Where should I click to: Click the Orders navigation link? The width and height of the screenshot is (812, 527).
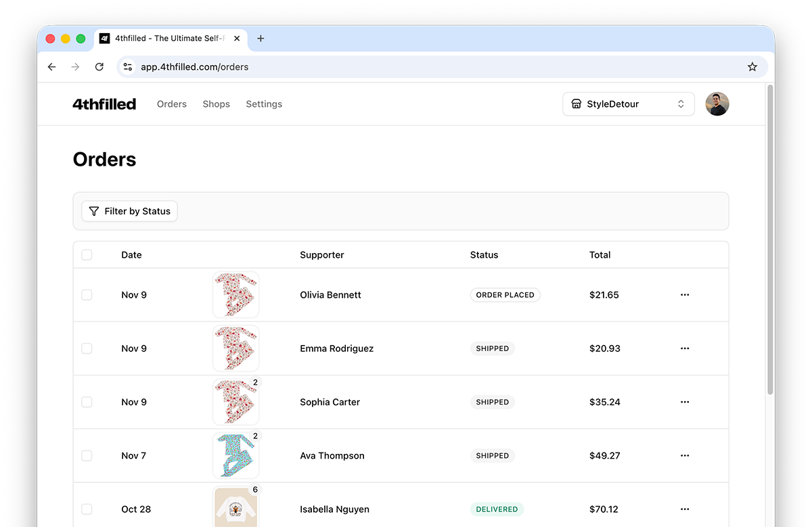click(171, 104)
